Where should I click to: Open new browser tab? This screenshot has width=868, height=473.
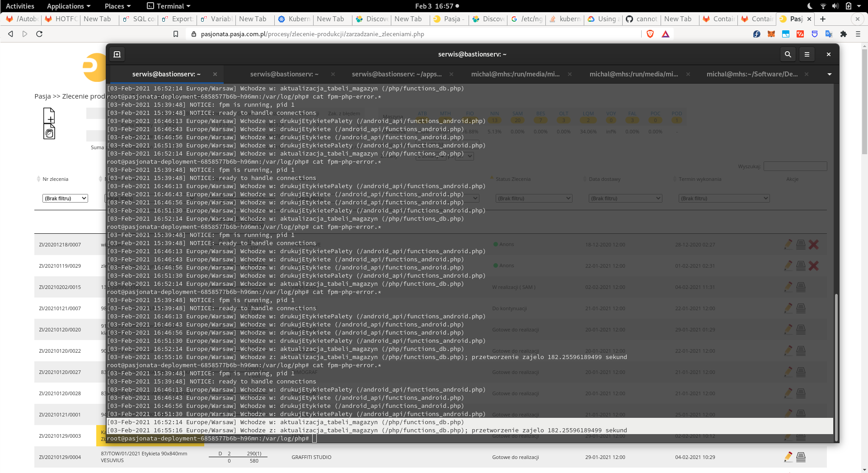point(823,19)
